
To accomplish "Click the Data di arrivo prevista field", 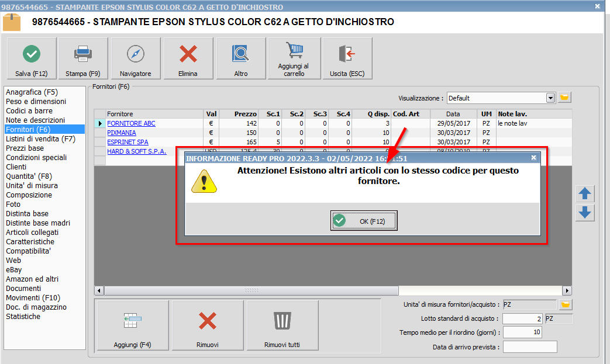I will 530,347.
